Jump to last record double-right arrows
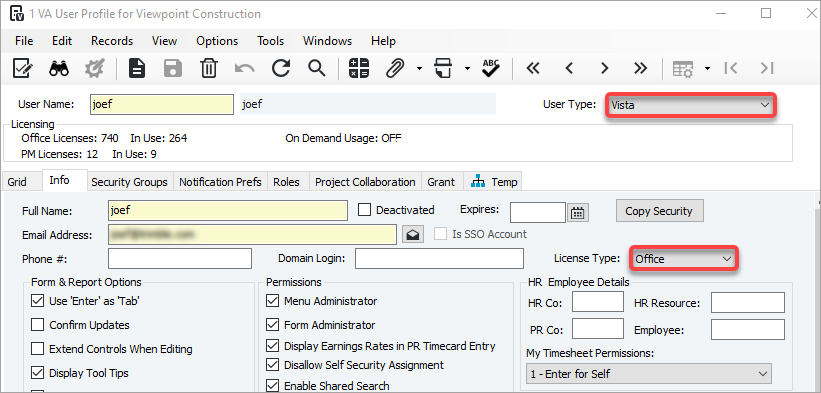821x393 pixels. coord(640,68)
